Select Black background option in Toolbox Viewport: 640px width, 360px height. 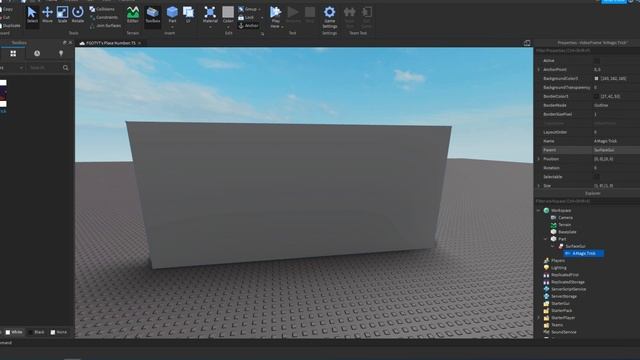36,332
